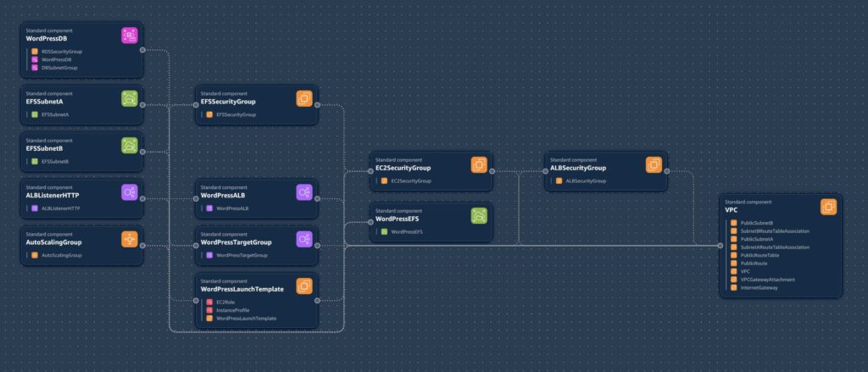868x372 pixels.
Task: Click the SubnetBRouteTableAssociation resource row
Action: coord(770,230)
